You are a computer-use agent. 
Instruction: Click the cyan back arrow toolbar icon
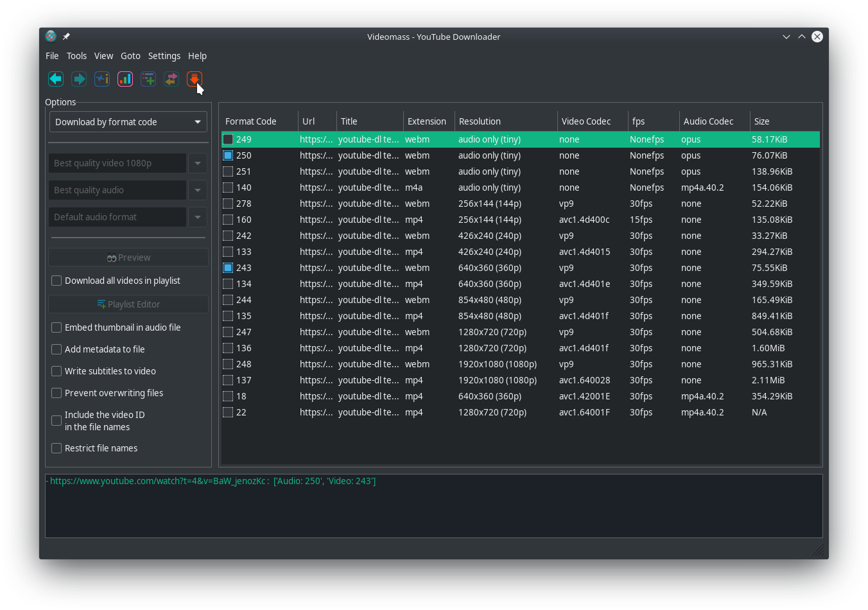click(x=56, y=79)
